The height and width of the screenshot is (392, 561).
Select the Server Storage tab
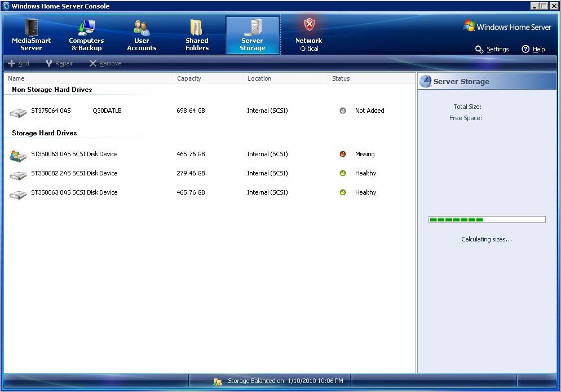252,35
